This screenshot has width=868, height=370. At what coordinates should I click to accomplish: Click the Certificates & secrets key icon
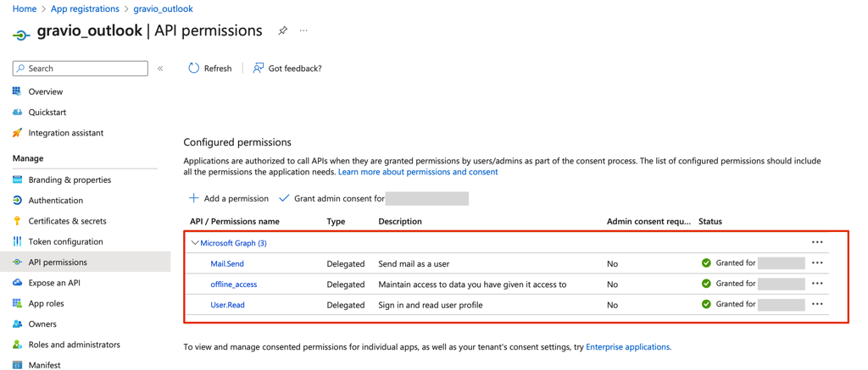pos(17,221)
